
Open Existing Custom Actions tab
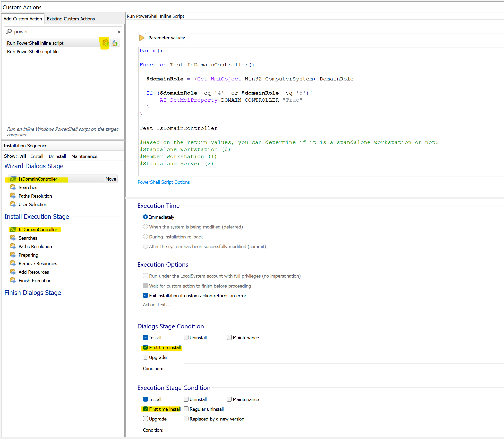[x=71, y=19]
